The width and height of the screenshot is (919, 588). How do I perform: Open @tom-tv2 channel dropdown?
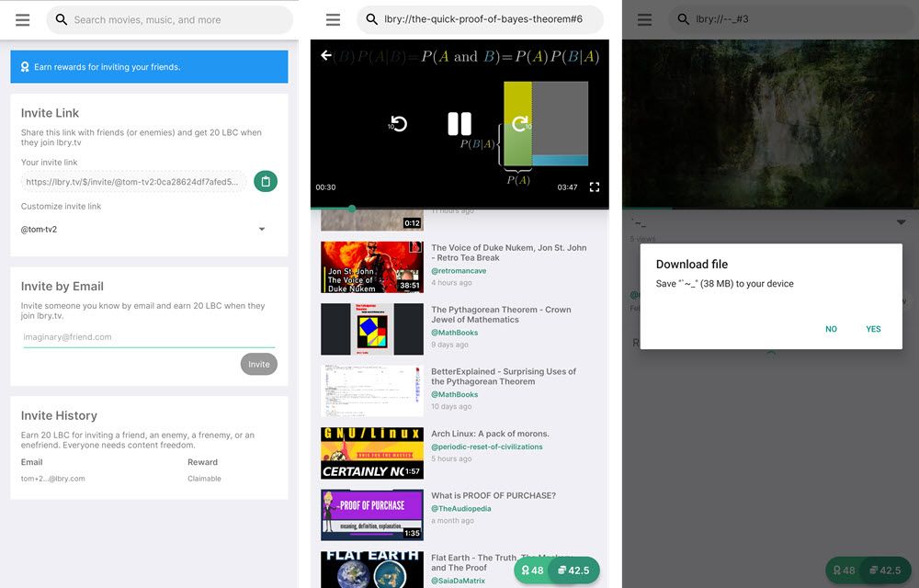coord(143,229)
